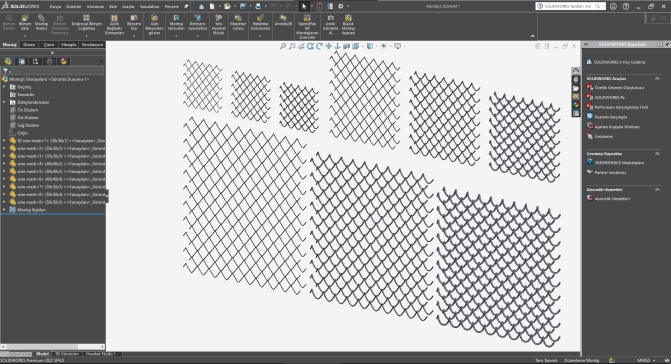Image resolution: width=671 pixels, height=364 pixels.
Task: Open the DisplayManager color ball tab icon
Action: pyautogui.click(x=64, y=61)
